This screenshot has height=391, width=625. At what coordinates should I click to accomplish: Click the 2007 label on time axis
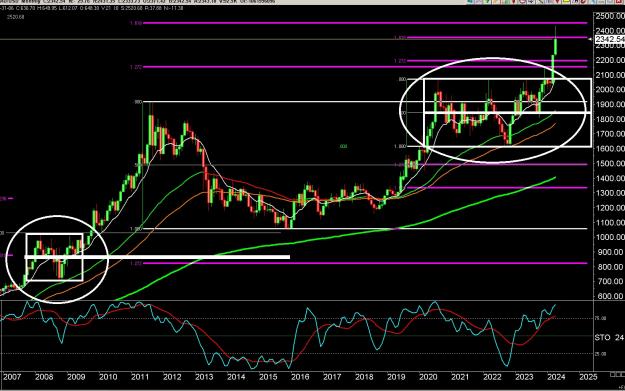tap(12, 377)
